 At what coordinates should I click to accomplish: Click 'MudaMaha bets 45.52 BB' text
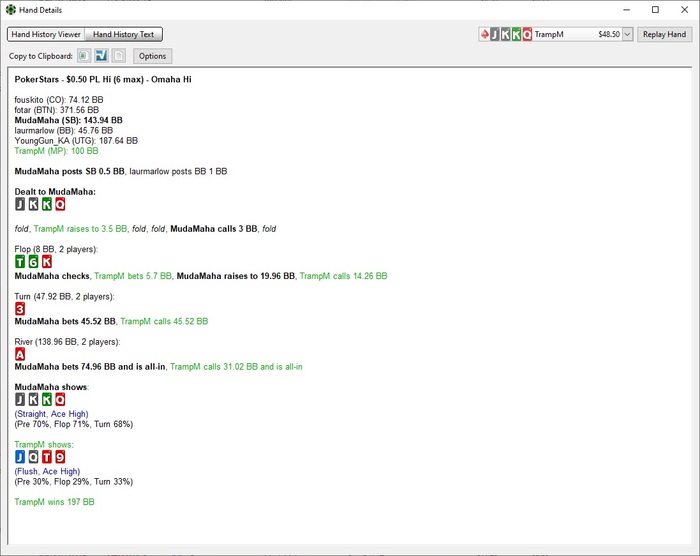pos(65,321)
